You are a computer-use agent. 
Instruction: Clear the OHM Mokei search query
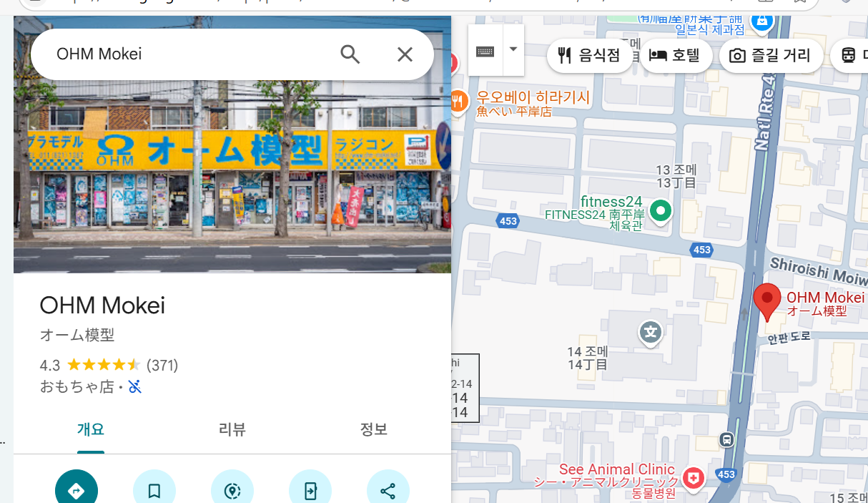coord(405,54)
